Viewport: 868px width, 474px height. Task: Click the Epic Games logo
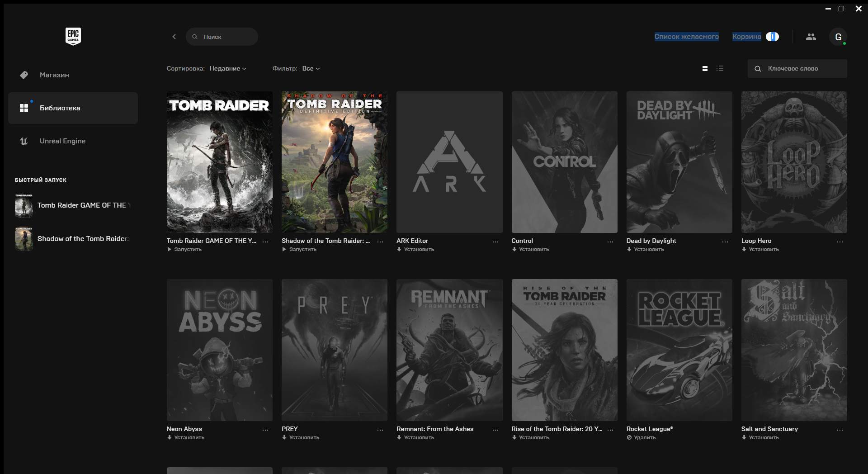73,36
